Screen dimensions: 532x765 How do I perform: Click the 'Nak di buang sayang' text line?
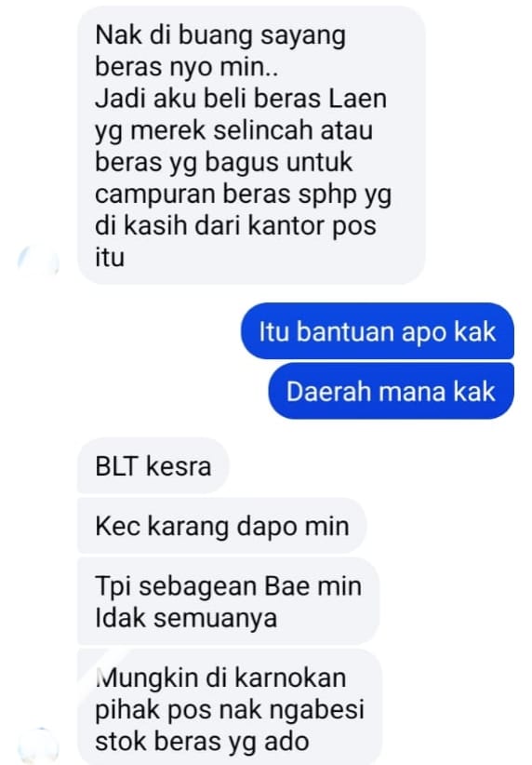click(x=220, y=37)
